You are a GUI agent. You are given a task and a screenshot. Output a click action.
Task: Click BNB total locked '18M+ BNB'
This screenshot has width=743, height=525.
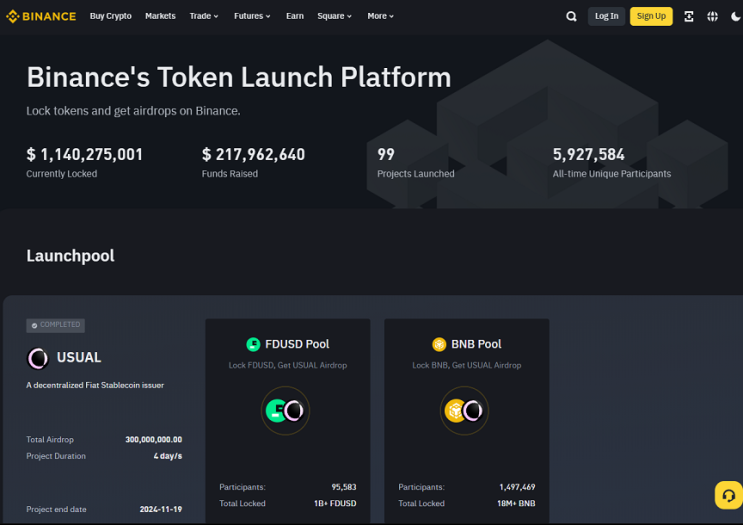point(516,504)
